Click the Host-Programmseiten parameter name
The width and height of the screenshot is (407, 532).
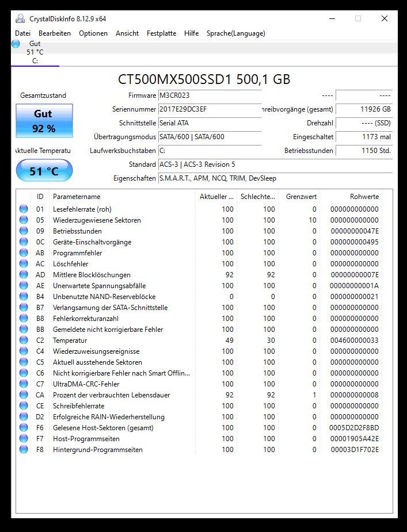[86, 439]
